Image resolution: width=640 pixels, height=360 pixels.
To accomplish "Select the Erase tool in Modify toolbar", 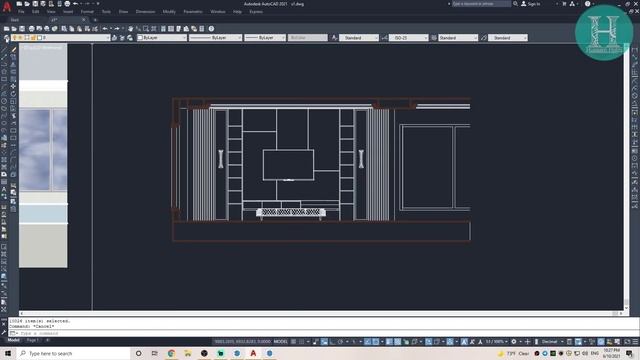I will click(x=13, y=50).
